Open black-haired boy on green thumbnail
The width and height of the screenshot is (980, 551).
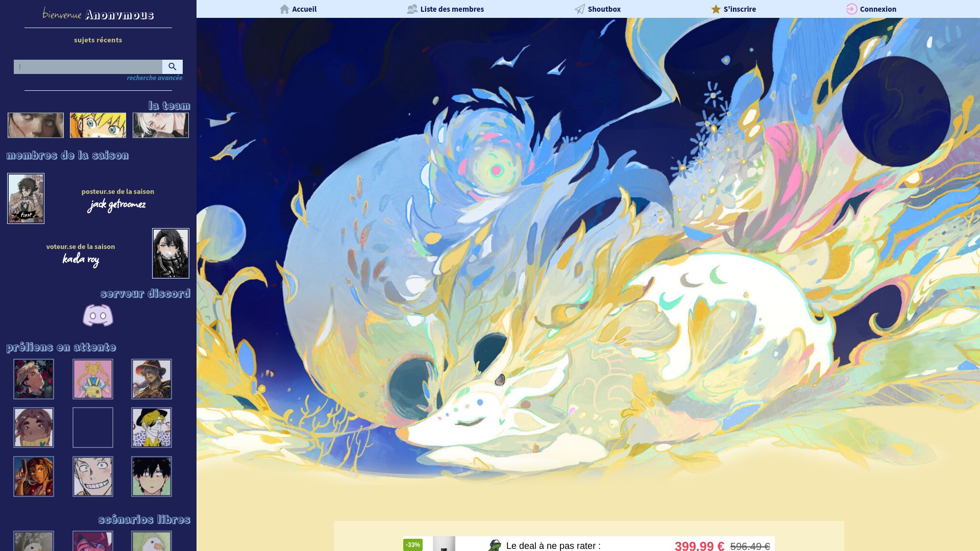152,477
